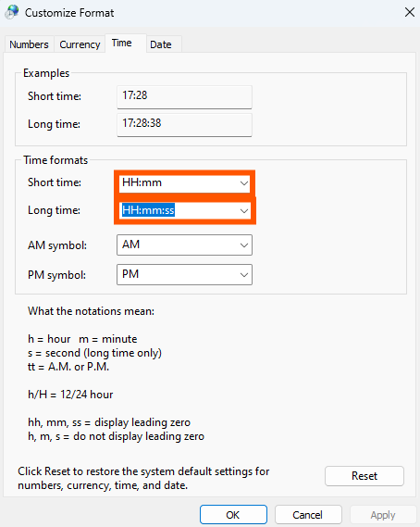The width and height of the screenshot is (420, 527).
Task: Switch to the Numbers tab
Action: (x=29, y=44)
